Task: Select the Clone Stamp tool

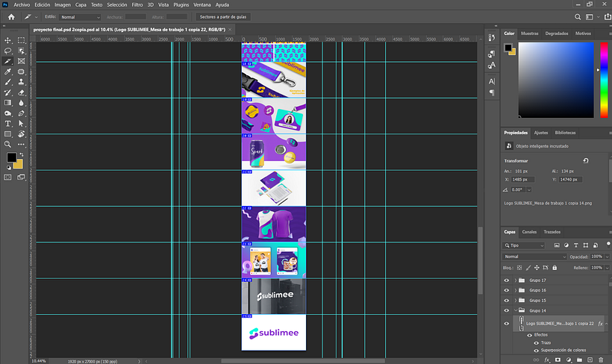Action: pyautogui.click(x=21, y=82)
